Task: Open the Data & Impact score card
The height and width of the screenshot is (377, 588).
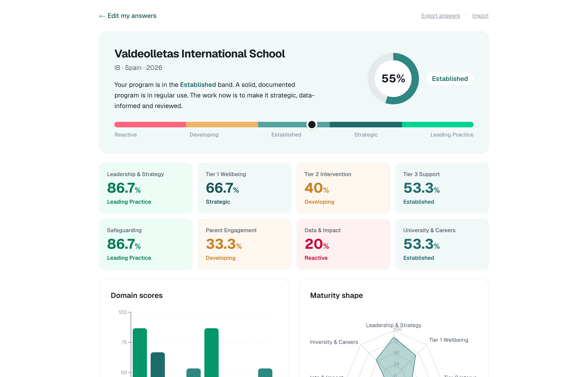Action: (343, 244)
